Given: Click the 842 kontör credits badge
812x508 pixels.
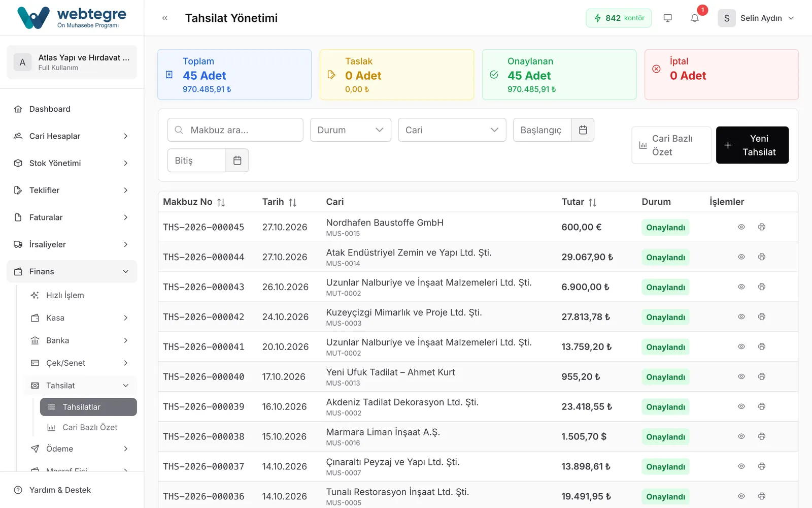Looking at the screenshot, I should pos(619,18).
